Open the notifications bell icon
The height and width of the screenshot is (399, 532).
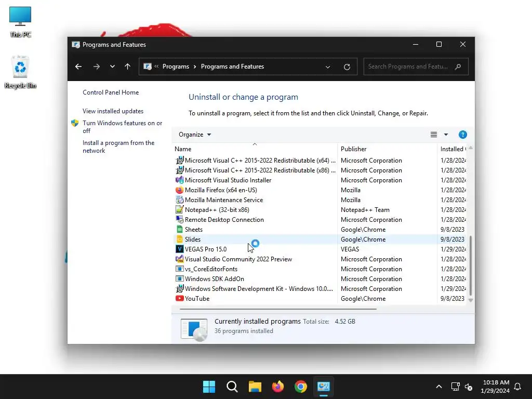(517, 387)
